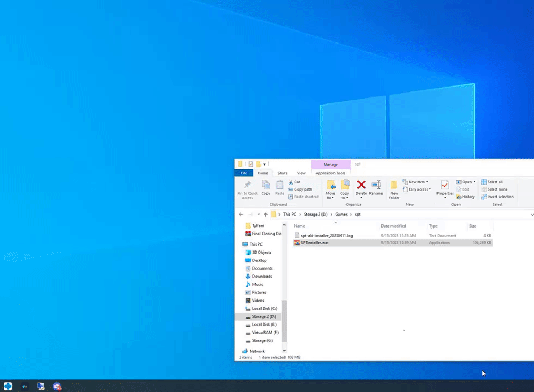Click Edit in Open group
The width and height of the screenshot is (534, 392).
click(x=463, y=189)
